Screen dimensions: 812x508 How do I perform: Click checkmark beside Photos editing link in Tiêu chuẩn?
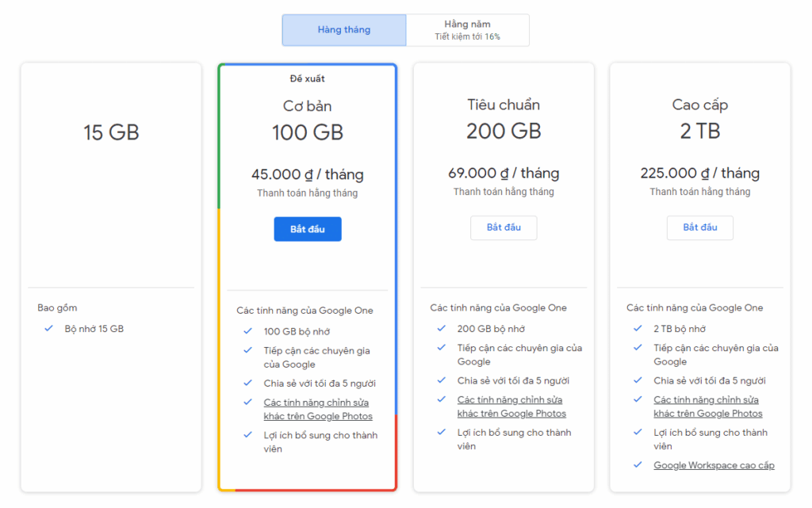pos(441,399)
